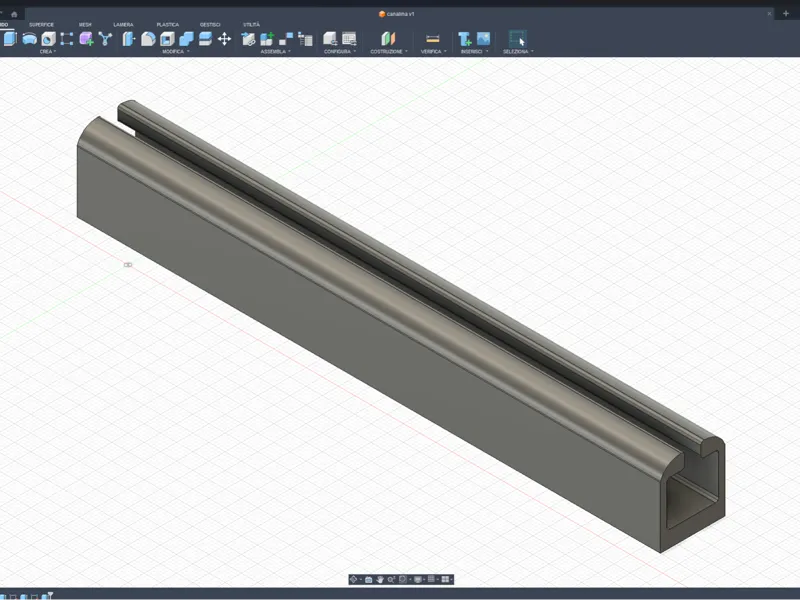Switch to the GESTISCI tab
Image resolution: width=800 pixels, height=600 pixels.
210,24
